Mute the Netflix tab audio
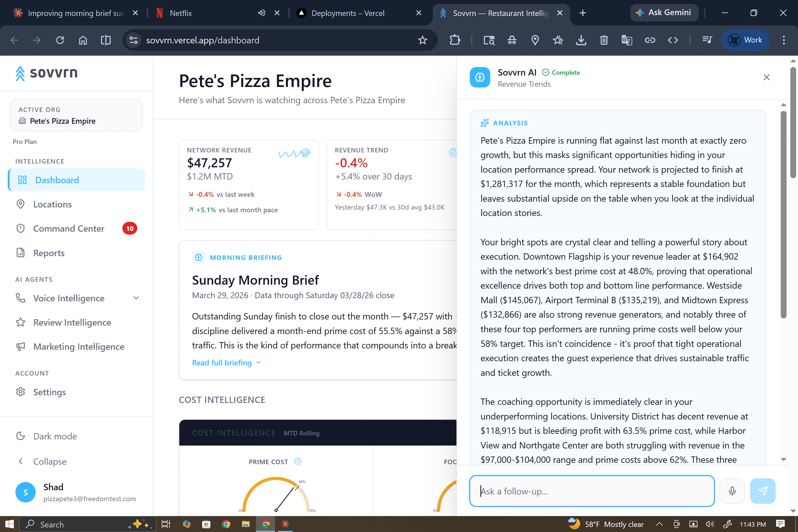Screen dimensions: 798x532 pos(261,13)
